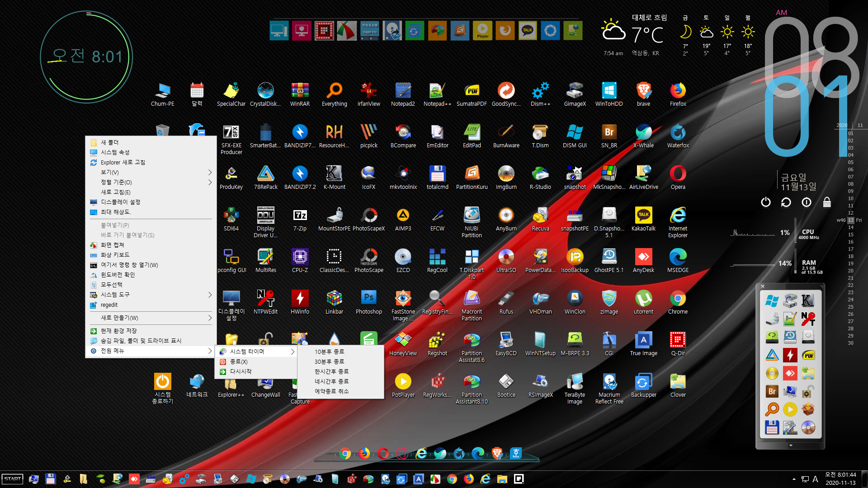
Task: Open the Chrome desktop shortcut
Action: pyautogui.click(x=678, y=302)
